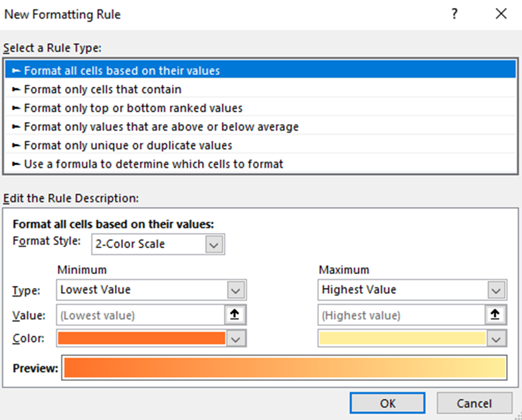Click the orange Minimum color swatch
The height and width of the screenshot is (420, 522).
click(141, 338)
